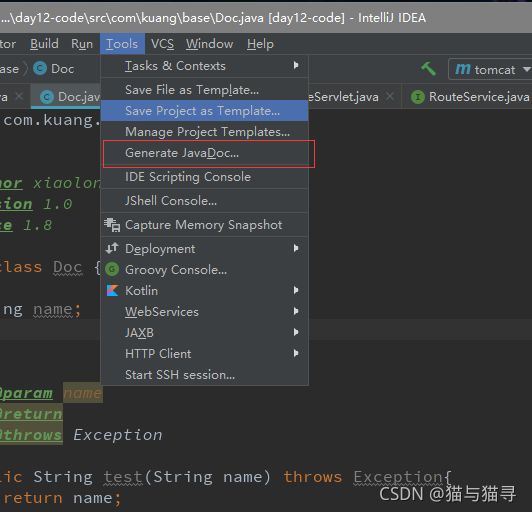Open the Tools menu
The image size is (532, 512).
(x=122, y=44)
